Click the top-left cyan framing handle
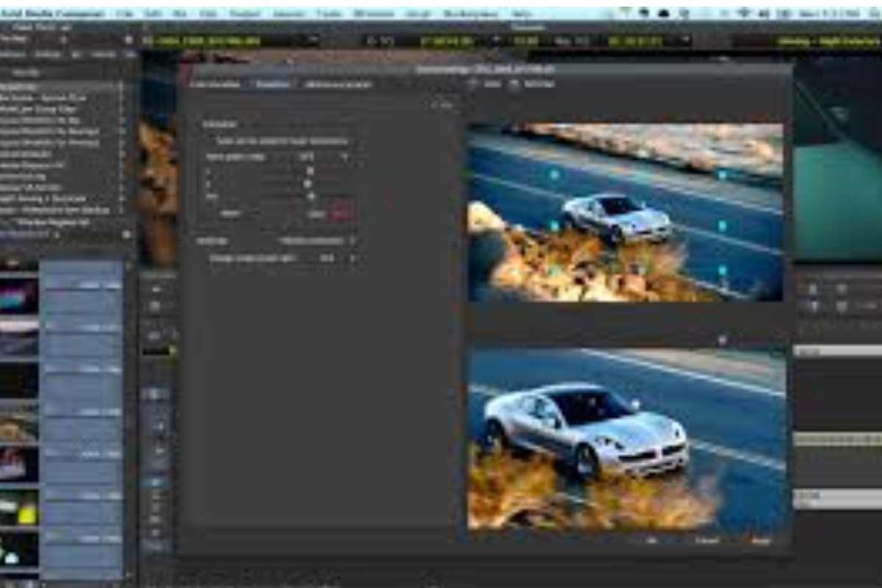Viewport: 882px width, 588px height. click(554, 174)
